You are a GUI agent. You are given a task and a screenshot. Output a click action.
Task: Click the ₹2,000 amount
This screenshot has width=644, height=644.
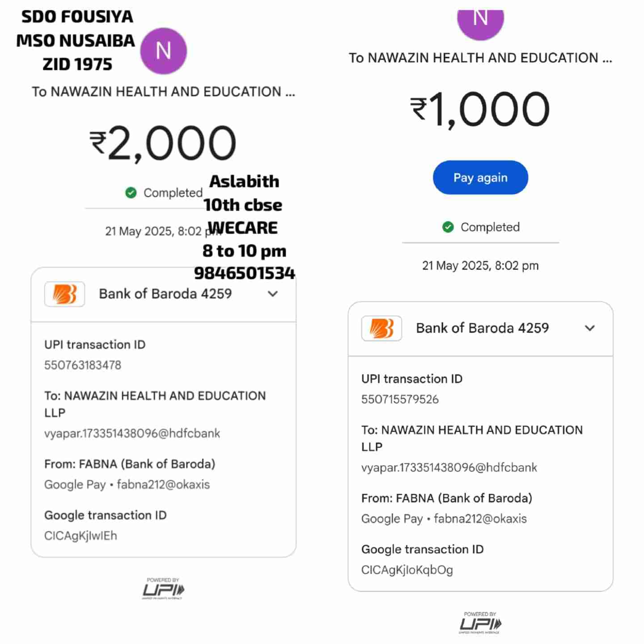(x=163, y=143)
